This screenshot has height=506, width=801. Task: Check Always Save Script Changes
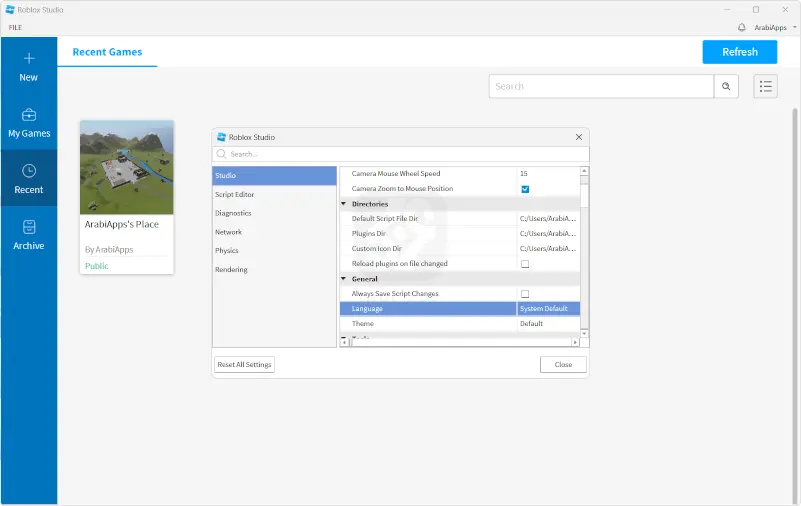[525, 294]
